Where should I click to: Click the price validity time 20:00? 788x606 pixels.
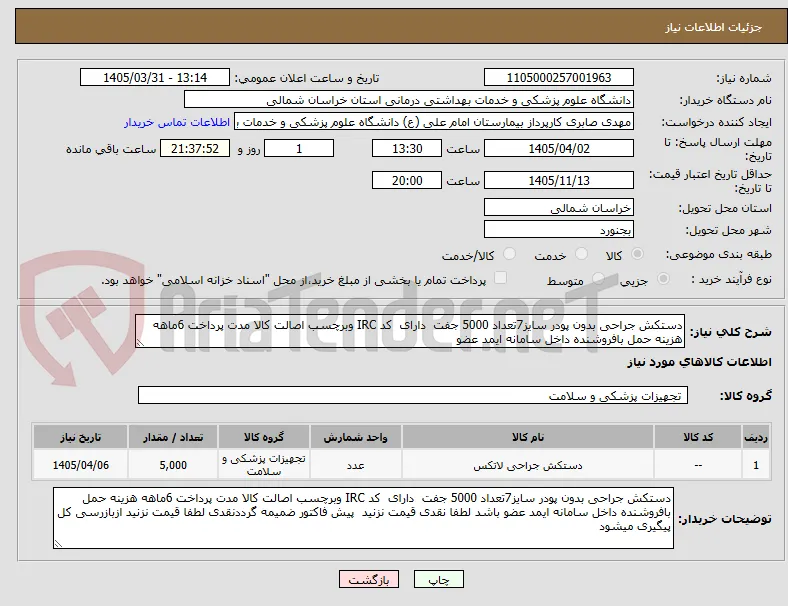point(407,180)
